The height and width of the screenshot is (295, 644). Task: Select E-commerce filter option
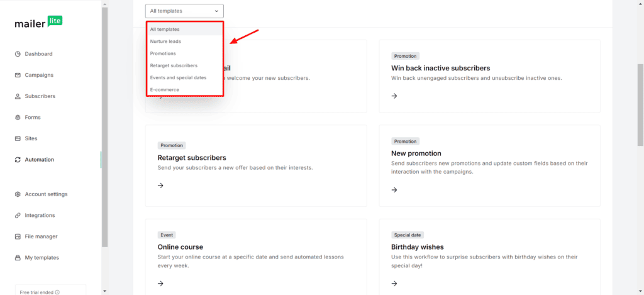[x=184, y=89]
